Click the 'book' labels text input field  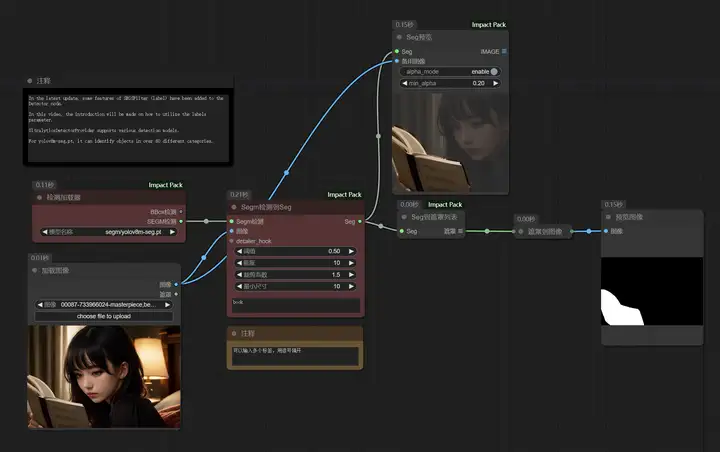[296, 305]
